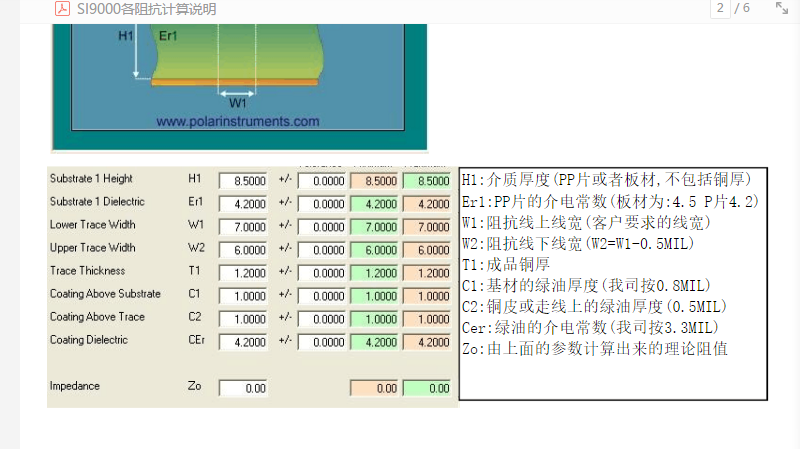
Task: Click the H1 maximum value cell
Action: (427, 181)
